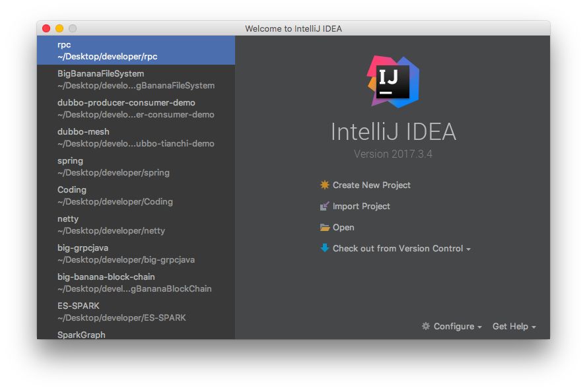Image resolution: width=587 pixels, height=392 pixels.
Task: Open the spring project
Action: pyautogui.click(x=136, y=166)
